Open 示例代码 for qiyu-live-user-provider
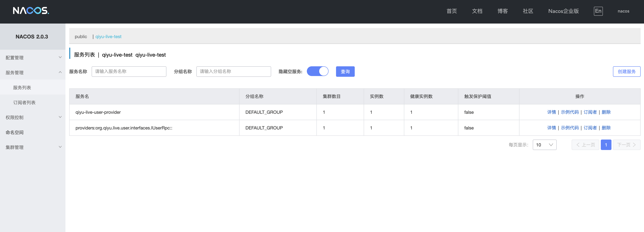 click(x=570, y=112)
